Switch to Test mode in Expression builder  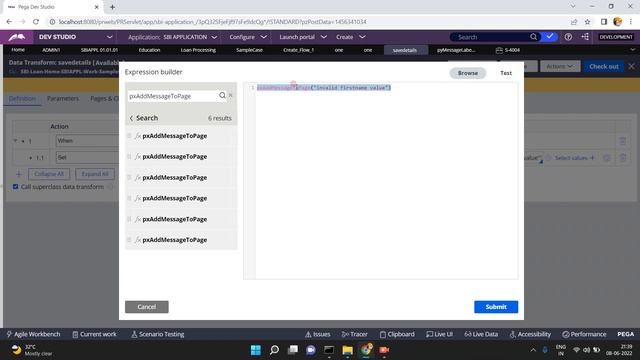pos(506,73)
